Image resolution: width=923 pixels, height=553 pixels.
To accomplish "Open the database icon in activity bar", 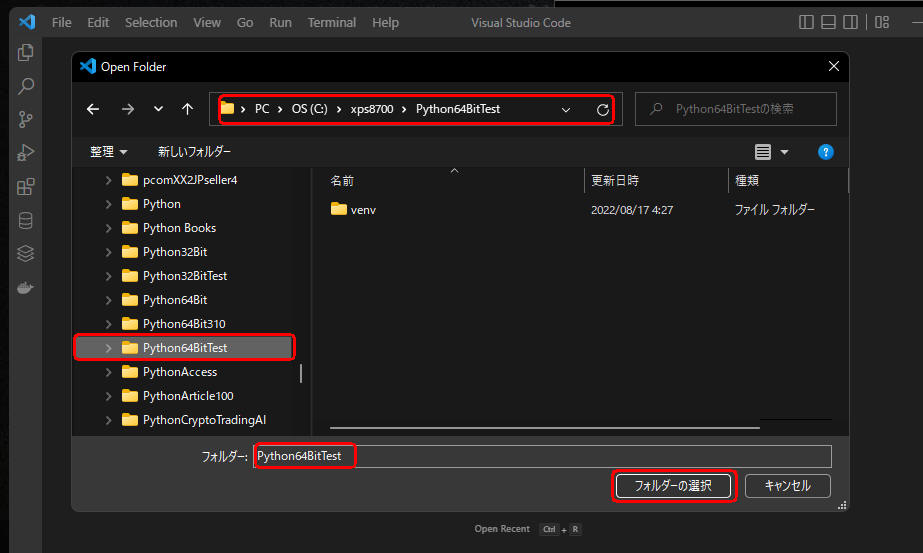I will [x=25, y=221].
